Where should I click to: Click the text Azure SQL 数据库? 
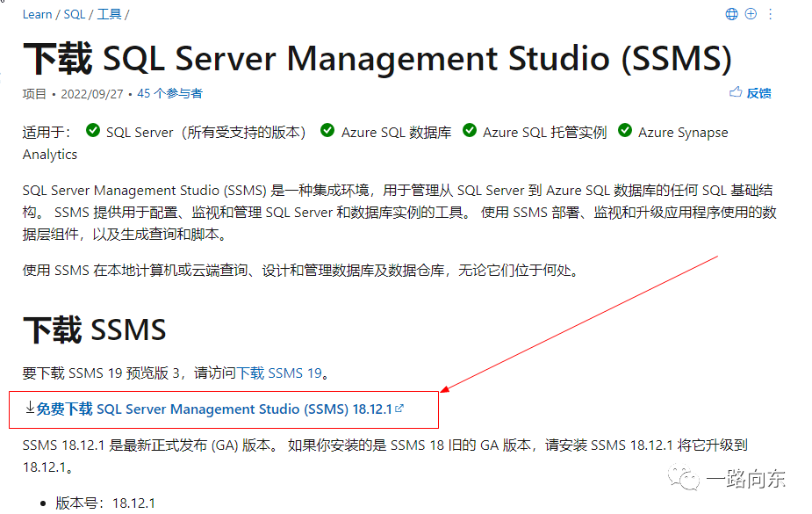[396, 132]
